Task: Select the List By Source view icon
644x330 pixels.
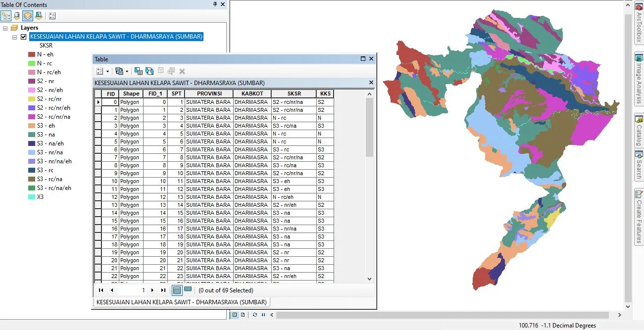Action: coord(16,15)
